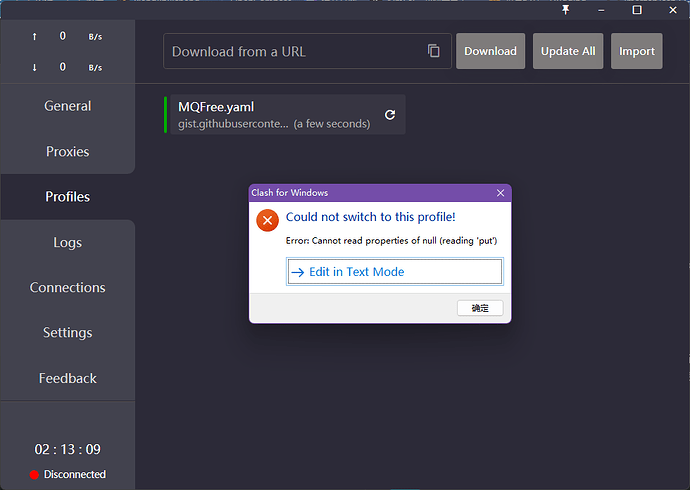690x490 pixels.
Task: Click the 'Could not switch to this profile!' heading
Action: click(371, 217)
